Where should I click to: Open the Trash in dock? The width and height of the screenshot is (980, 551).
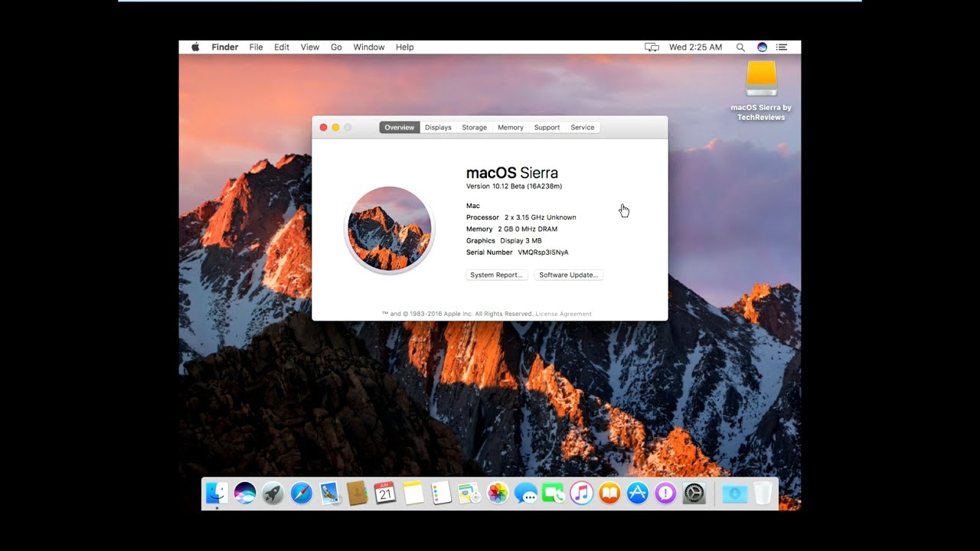763,494
